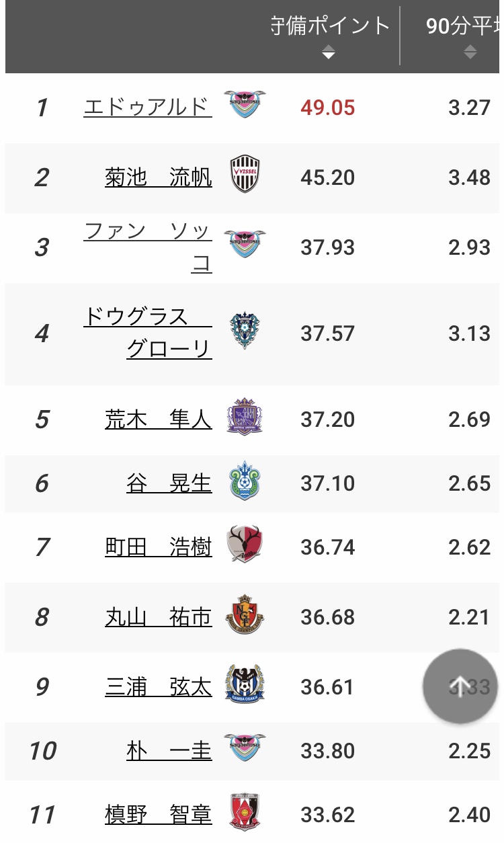Tap the Nagoya Grampus crest for 丸山 祐市
The image size is (504, 843).
point(245,614)
